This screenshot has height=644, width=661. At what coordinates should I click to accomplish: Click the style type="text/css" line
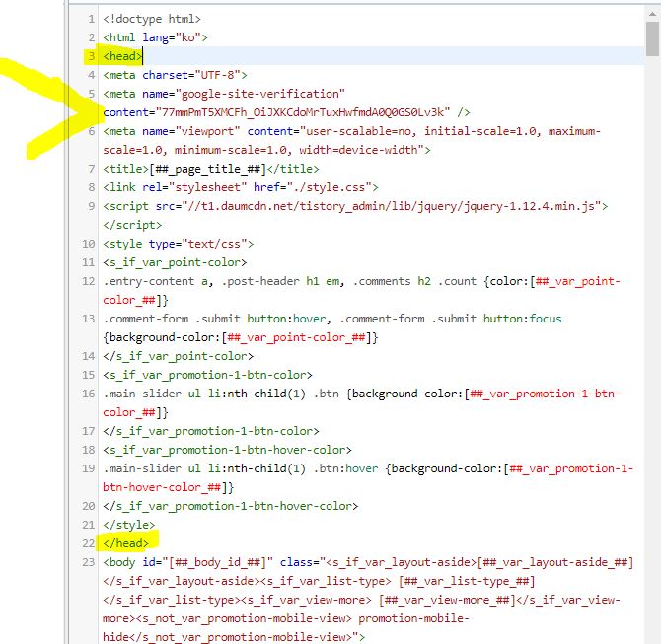point(178,244)
